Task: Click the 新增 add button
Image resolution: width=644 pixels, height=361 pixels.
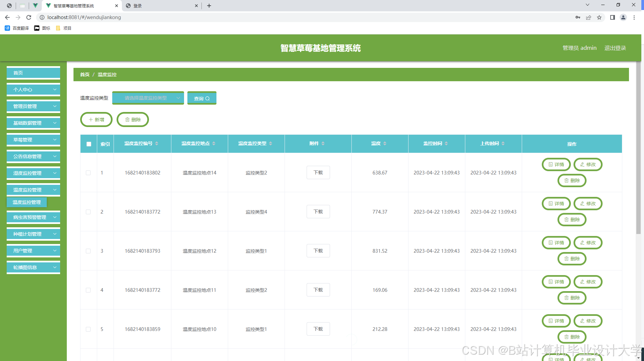Action: click(x=96, y=120)
